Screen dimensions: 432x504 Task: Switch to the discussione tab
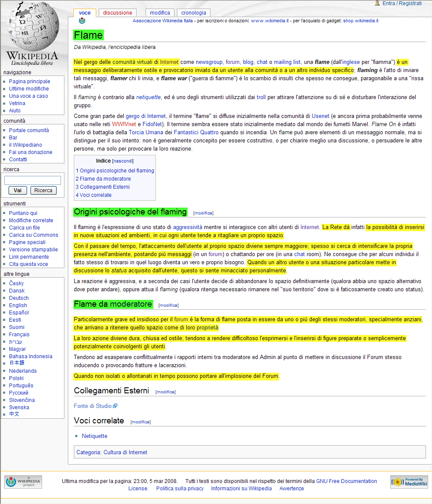click(118, 13)
